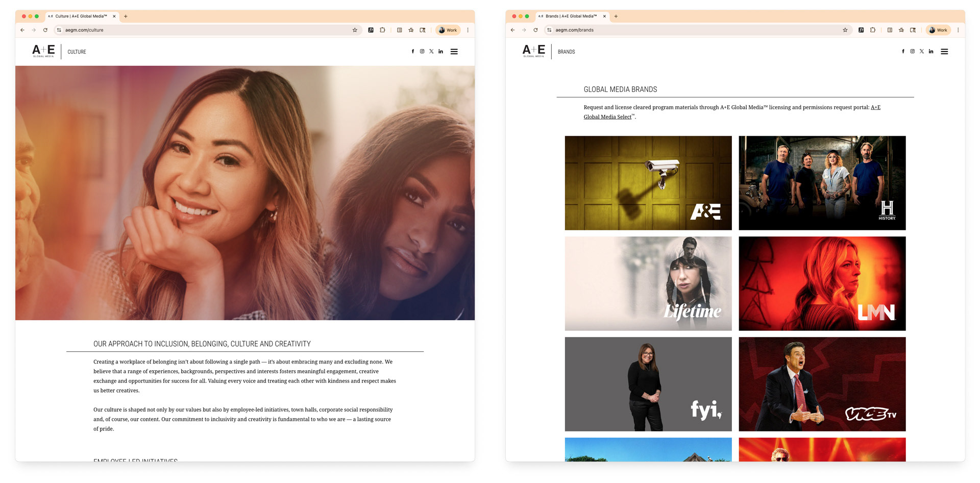The width and height of the screenshot is (980, 483).
Task: Reload the Culture page
Action: pos(45,30)
